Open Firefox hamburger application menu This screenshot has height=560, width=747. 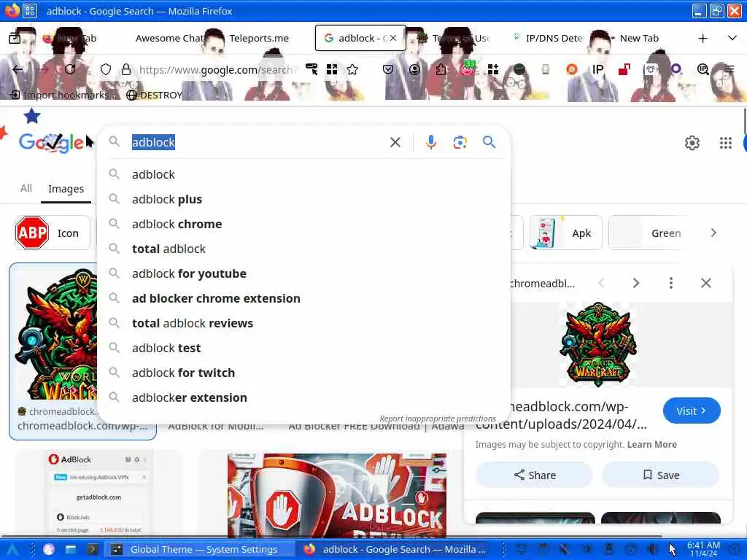point(729,69)
